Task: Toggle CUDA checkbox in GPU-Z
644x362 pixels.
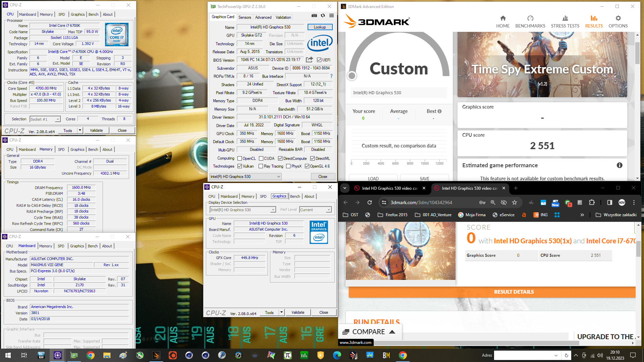Action: coord(261,159)
